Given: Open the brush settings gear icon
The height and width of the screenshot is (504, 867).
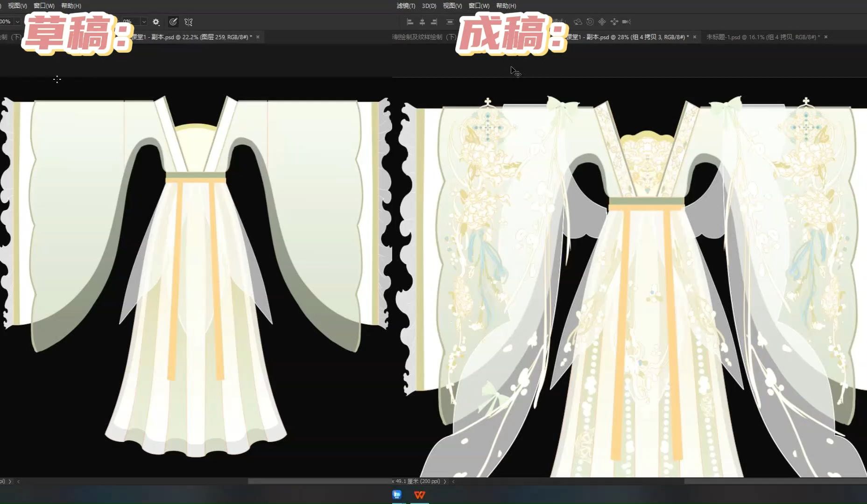Looking at the screenshot, I should [x=156, y=21].
